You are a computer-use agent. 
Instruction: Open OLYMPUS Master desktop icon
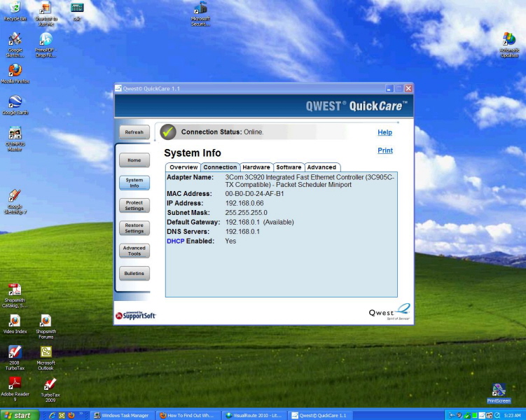click(x=15, y=139)
